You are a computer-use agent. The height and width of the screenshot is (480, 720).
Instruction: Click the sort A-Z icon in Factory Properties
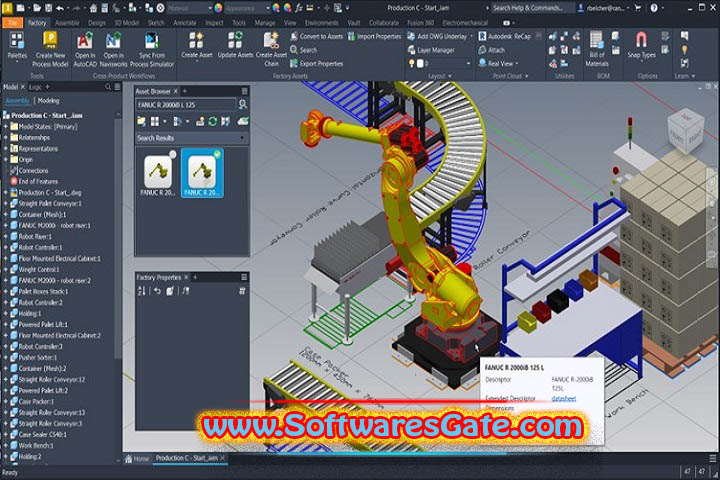coord(141,291)
